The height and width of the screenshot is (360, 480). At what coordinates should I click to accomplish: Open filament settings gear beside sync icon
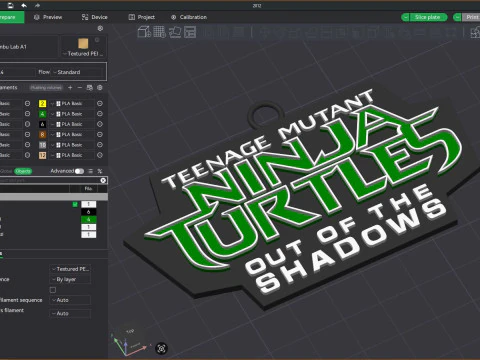coord(100,88)
